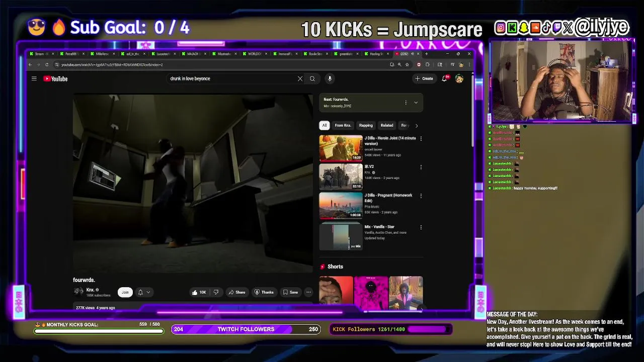Click the browser address bar URL

pyautogui.click(x=112, y=64)
